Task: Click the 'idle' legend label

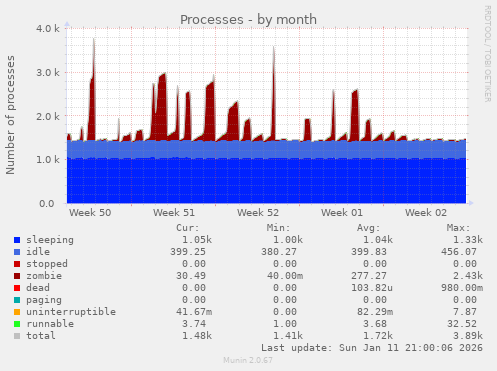Action: click(x=38, y=252)
